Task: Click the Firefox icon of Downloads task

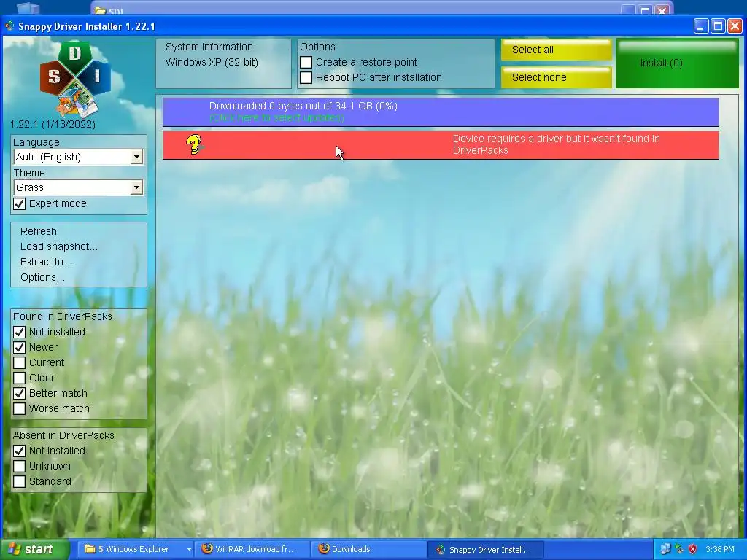Action: 323,548
